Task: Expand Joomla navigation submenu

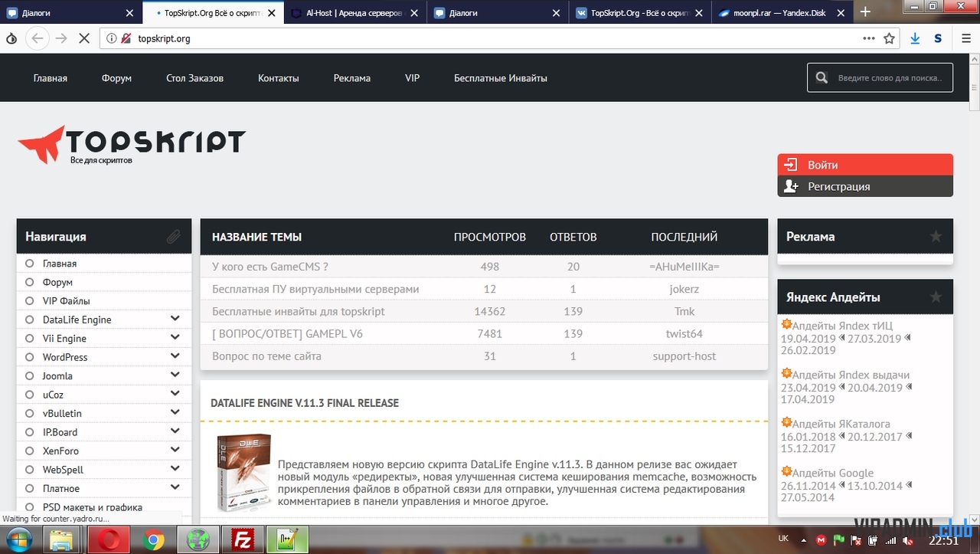Action: point(175,375)
